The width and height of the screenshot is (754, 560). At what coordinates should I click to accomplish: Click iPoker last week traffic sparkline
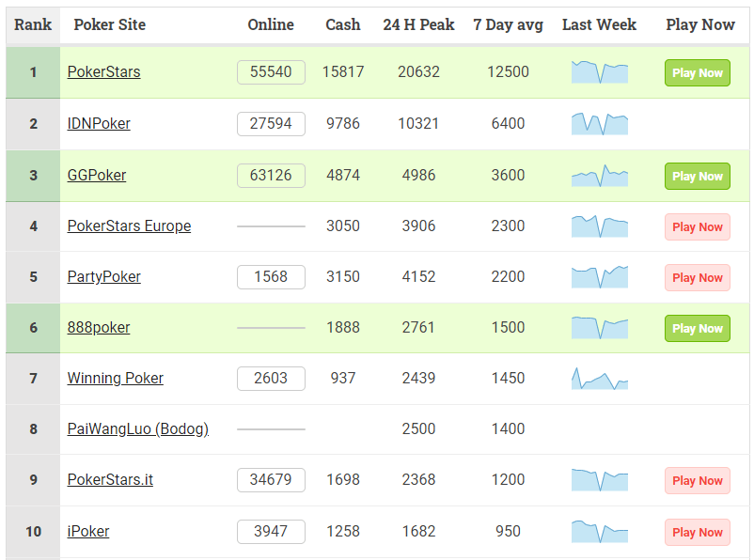pyautogui.click(x=599, y=532)
